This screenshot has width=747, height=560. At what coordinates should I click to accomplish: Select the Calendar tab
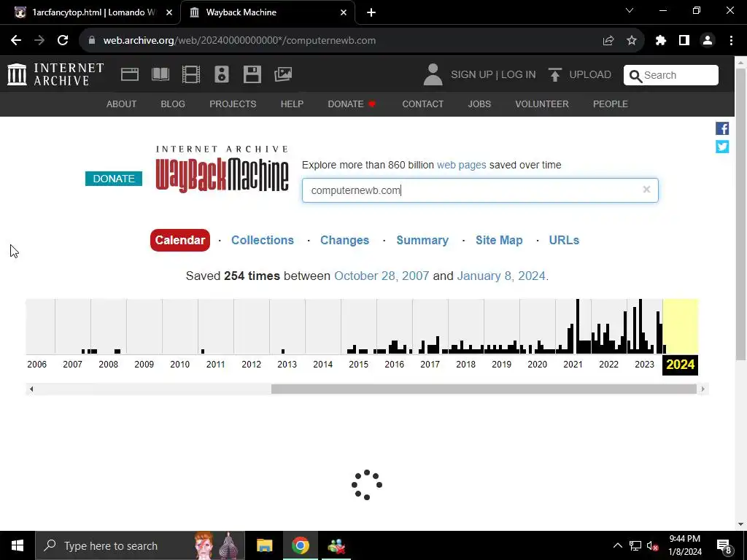(179, 240)
